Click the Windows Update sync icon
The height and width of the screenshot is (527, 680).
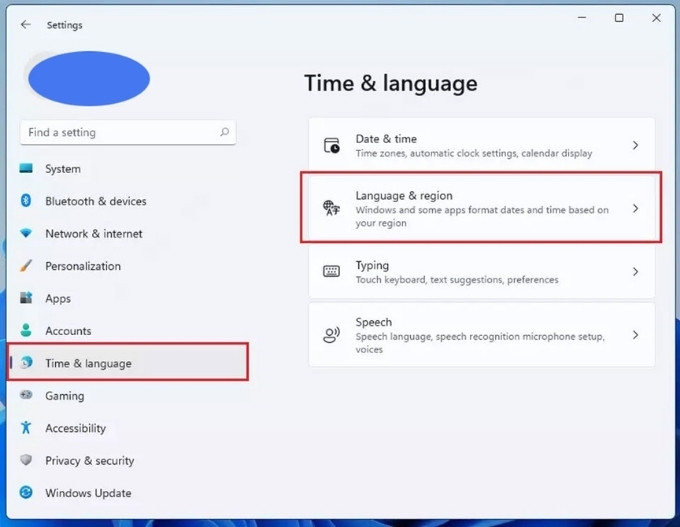click(x=26, y=493)
